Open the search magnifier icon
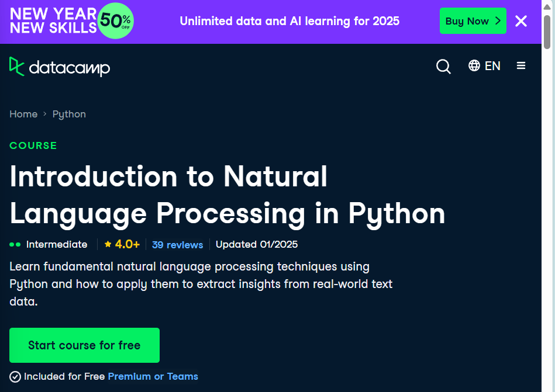 coord(443,66)
